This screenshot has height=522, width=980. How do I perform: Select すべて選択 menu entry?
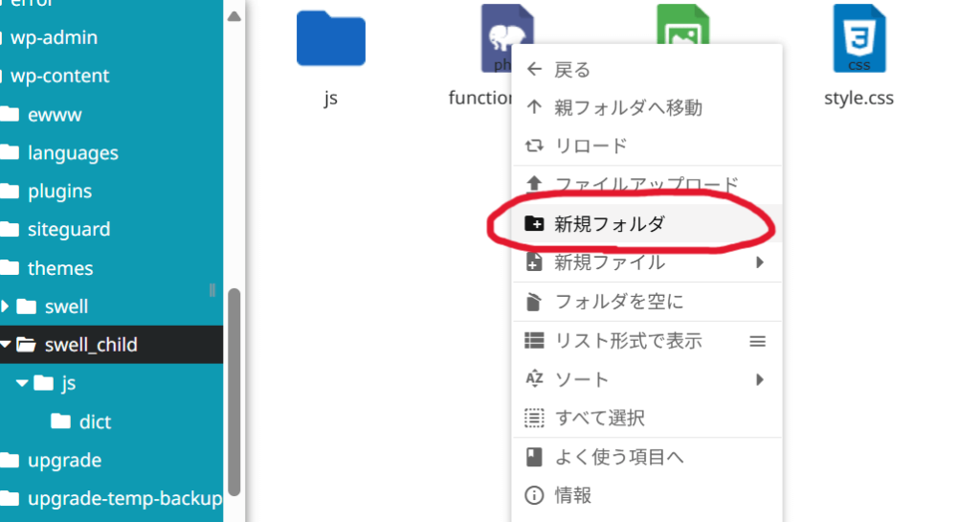tap(599, 419)
